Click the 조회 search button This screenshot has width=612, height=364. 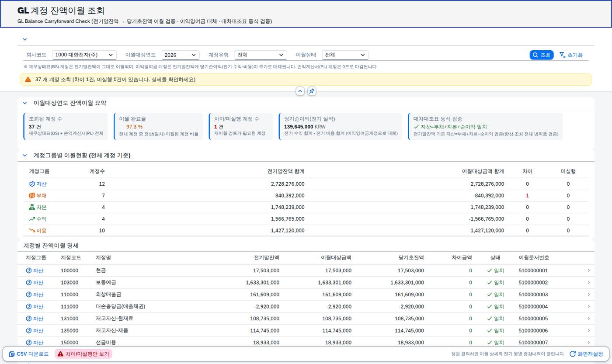(x=542, y=55)
